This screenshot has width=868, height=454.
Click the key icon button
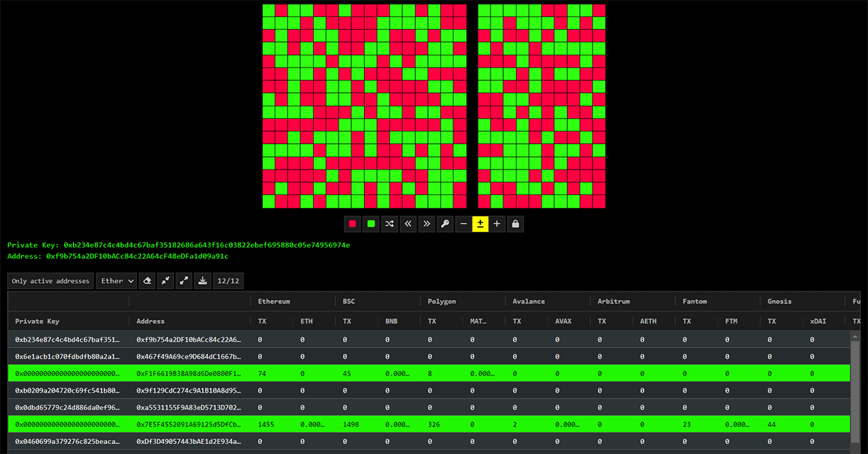[444, 223]
